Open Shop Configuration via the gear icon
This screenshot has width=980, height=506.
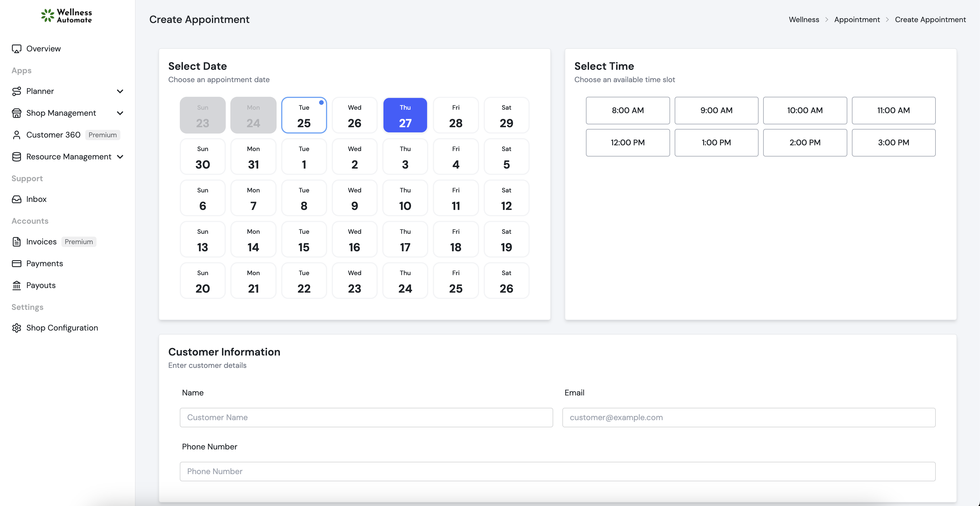(x=17, y=328)
